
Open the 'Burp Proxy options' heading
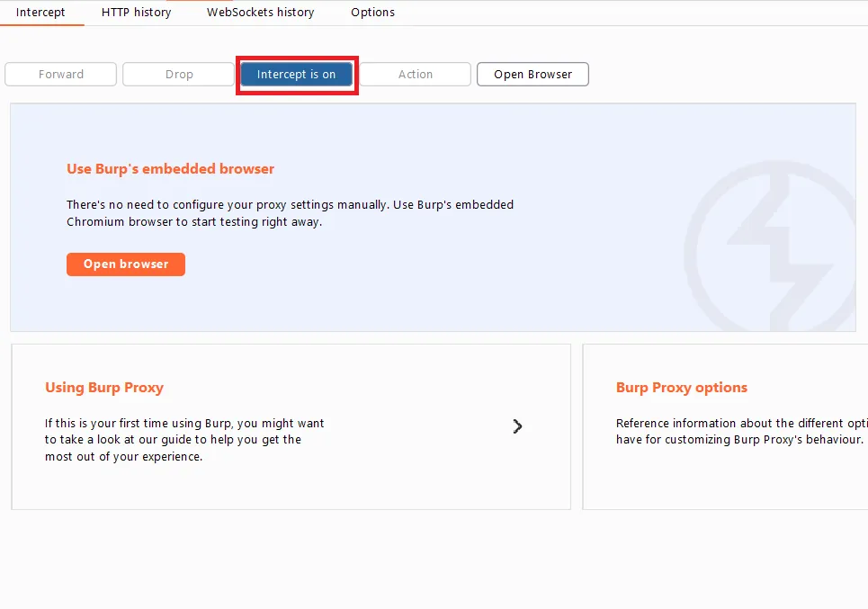pos(682,388)
